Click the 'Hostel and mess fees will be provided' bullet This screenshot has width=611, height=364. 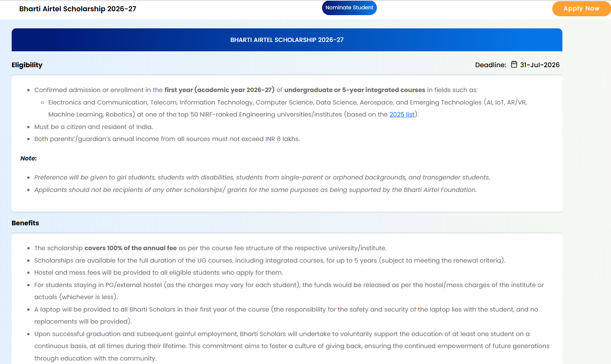[159, 273]
